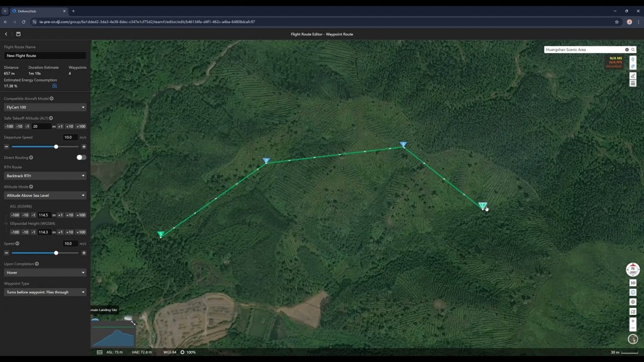
Task: Go back using the editor's back arrow
Action: tap(6, 34)
